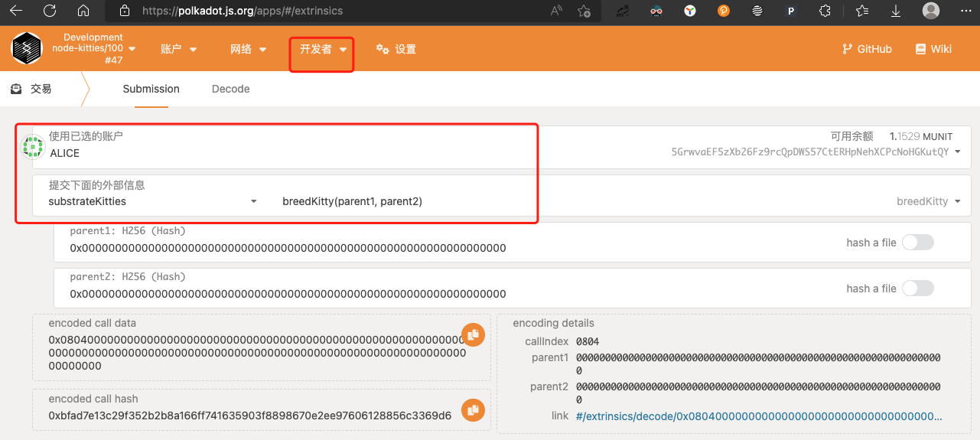Image resolution: width=980 pixels, height=440 pixels.
Task: Expand the 网络 menu
Action: tap(249, 49)
